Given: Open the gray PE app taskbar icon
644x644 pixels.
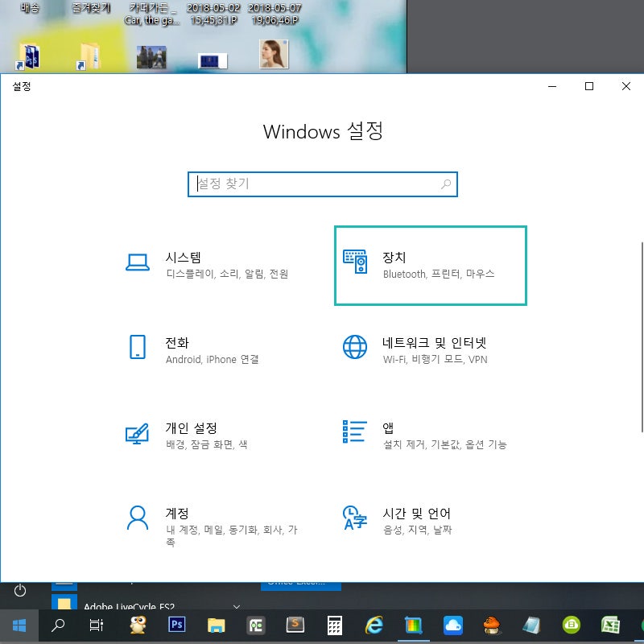Looking at the screenshot, I should coord(256,625).
